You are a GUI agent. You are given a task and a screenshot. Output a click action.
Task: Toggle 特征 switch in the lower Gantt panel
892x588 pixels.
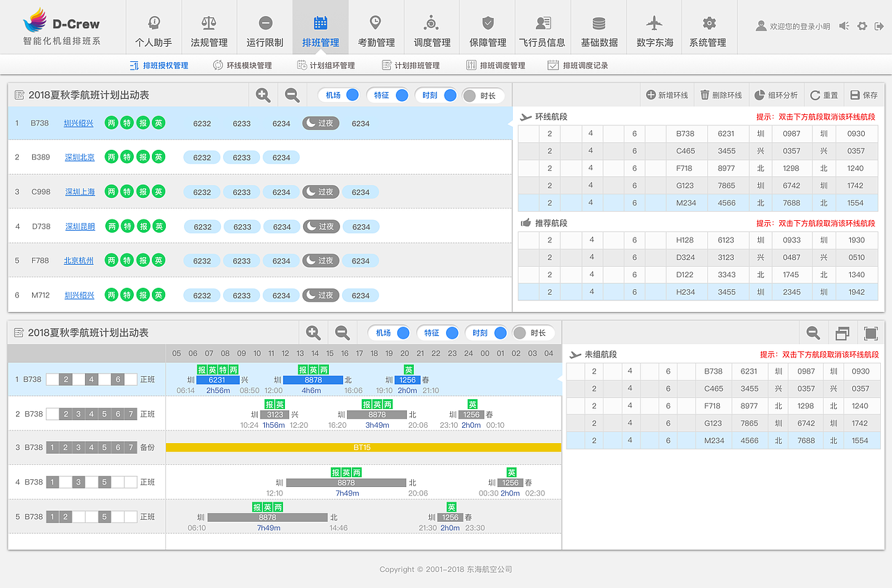[438, 333]
